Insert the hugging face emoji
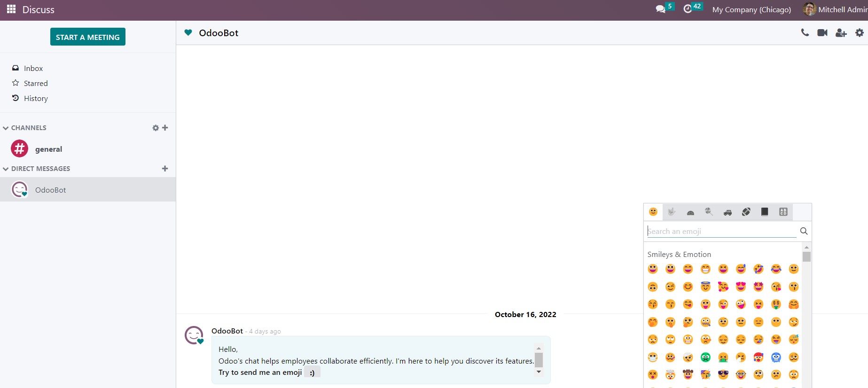Screen dimensions: 868x388 point(794,304)
